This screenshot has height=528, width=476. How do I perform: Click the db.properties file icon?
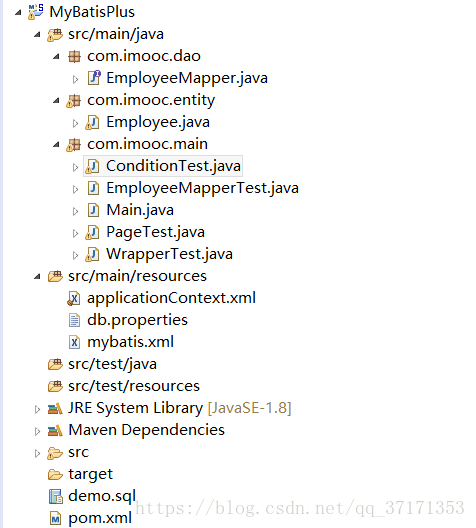[74, 320]
